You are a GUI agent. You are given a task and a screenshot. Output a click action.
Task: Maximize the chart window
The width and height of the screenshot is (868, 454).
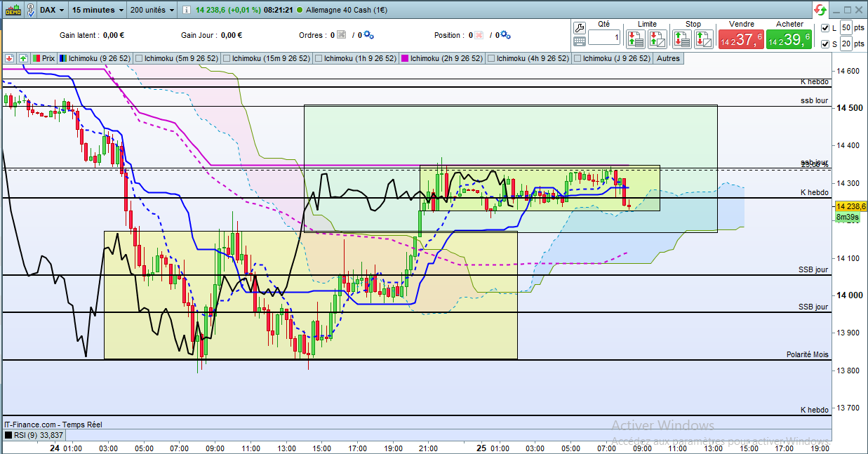(848, 10)
